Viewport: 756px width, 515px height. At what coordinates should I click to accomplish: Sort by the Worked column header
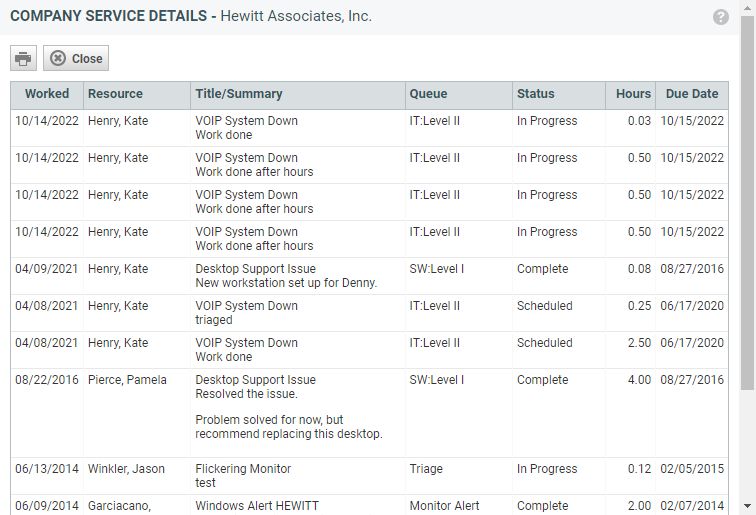pyautogui.click(x=47, y=94)
